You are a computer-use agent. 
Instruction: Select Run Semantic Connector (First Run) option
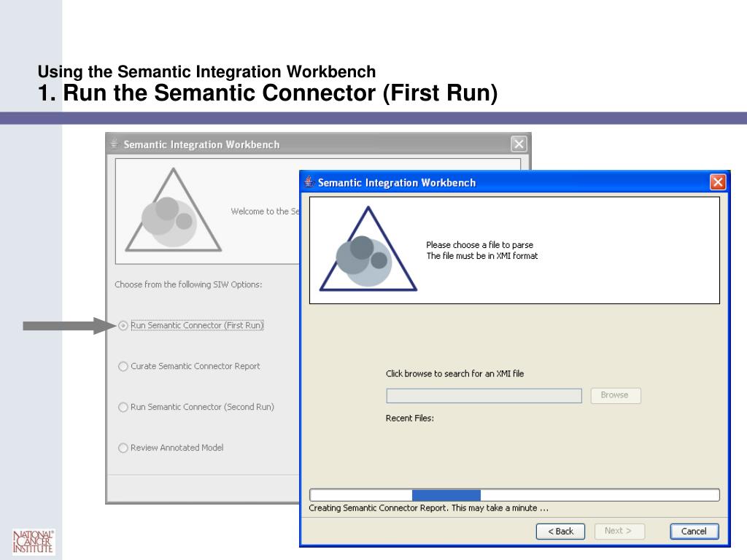click(x=123, y=326)
